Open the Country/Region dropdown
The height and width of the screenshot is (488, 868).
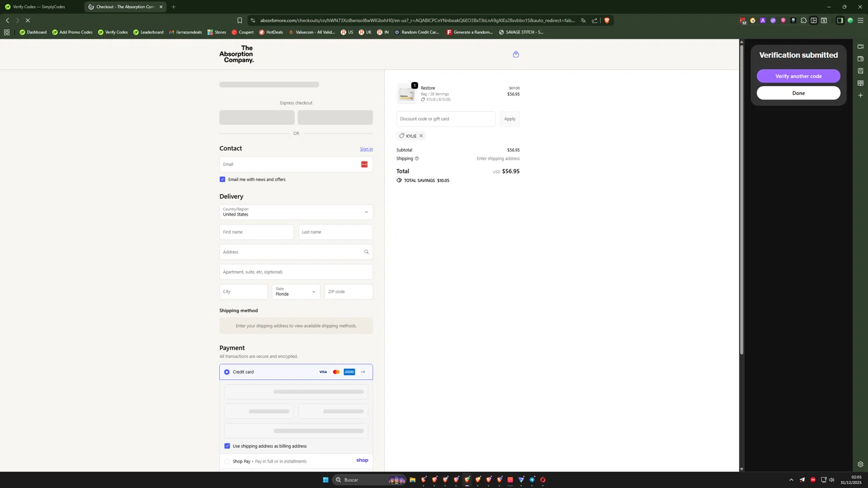tap(296, 212)
